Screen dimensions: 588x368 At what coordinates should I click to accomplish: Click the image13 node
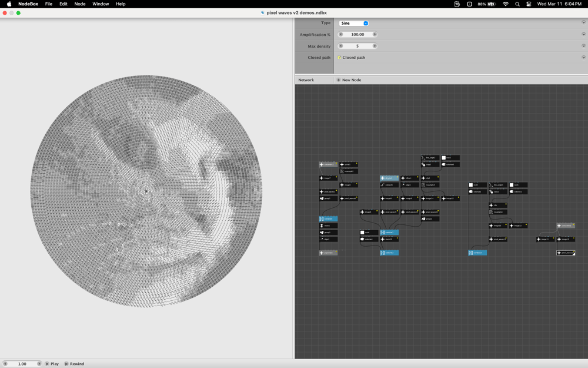coord(498,226)
